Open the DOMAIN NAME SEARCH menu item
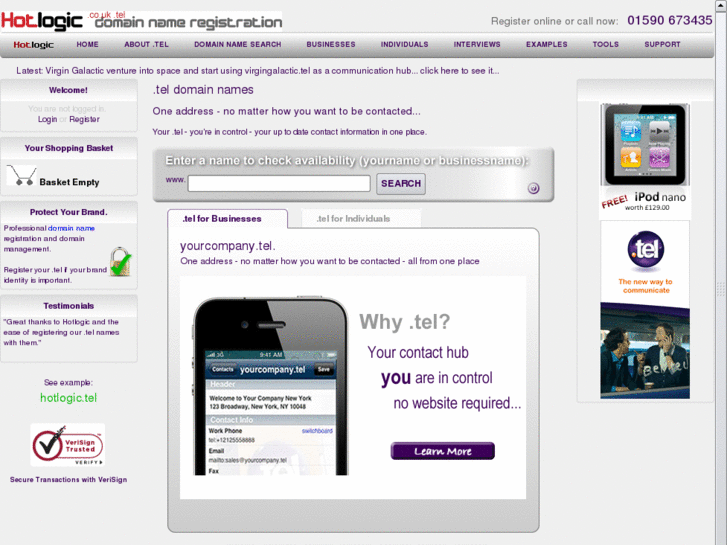This screenshot has height=545, width=727. (x=238, y=45)
